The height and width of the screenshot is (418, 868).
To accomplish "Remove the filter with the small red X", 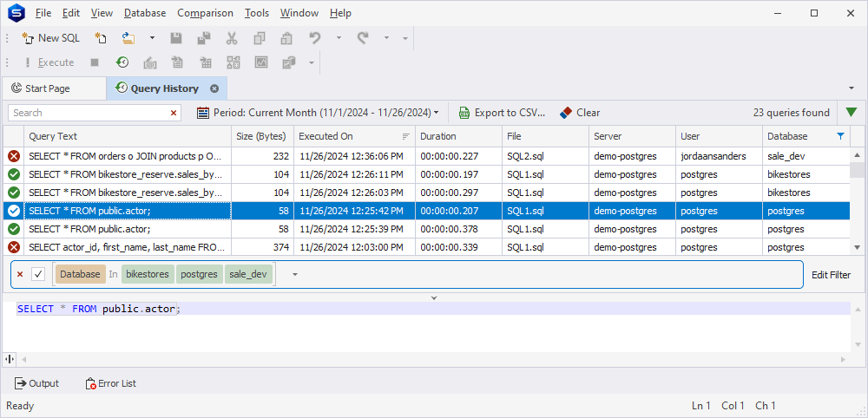I will click(21, 274).
